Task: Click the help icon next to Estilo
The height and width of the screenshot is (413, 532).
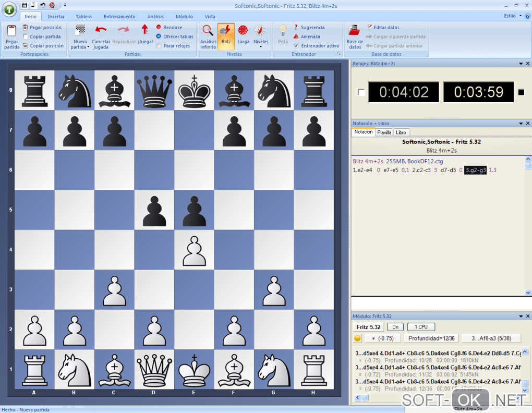Action: tap(528, 16)
